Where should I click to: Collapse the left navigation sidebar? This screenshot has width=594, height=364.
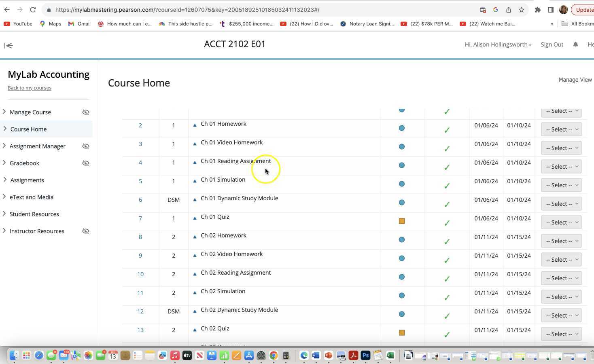[8, 45]
